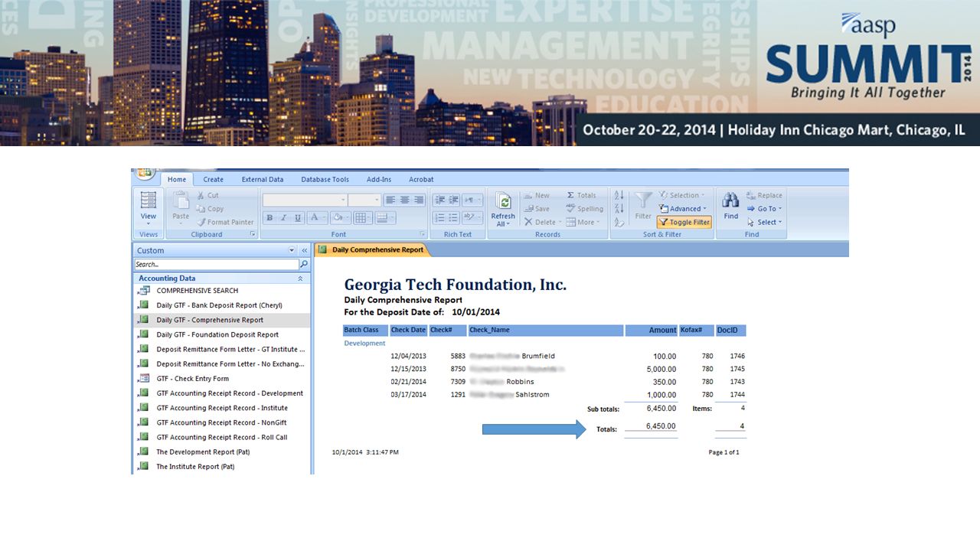
Task: Click the alternate row color icon
Action: (x=385, y=218)
